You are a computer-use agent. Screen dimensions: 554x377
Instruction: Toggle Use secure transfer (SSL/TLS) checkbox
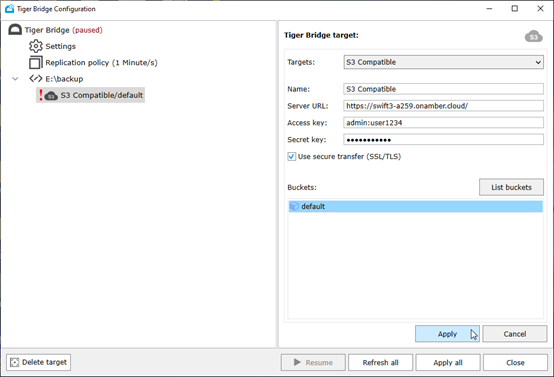[291, 156]
